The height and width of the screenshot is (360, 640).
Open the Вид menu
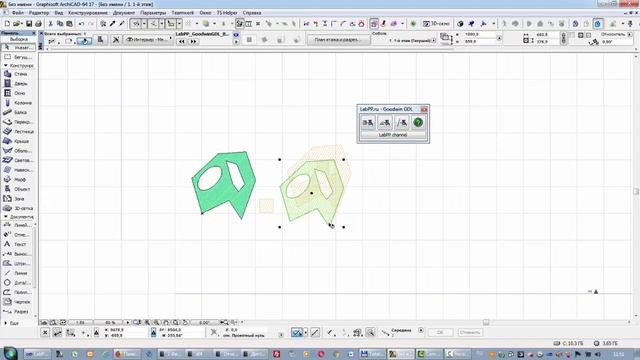(59, 13)
